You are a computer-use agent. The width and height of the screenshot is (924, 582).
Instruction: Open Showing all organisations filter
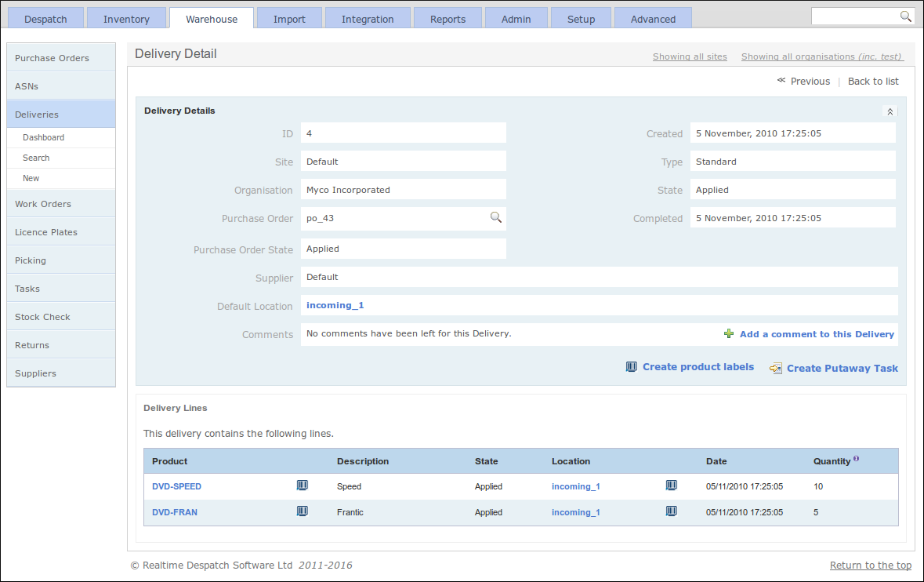coord(821,56)
